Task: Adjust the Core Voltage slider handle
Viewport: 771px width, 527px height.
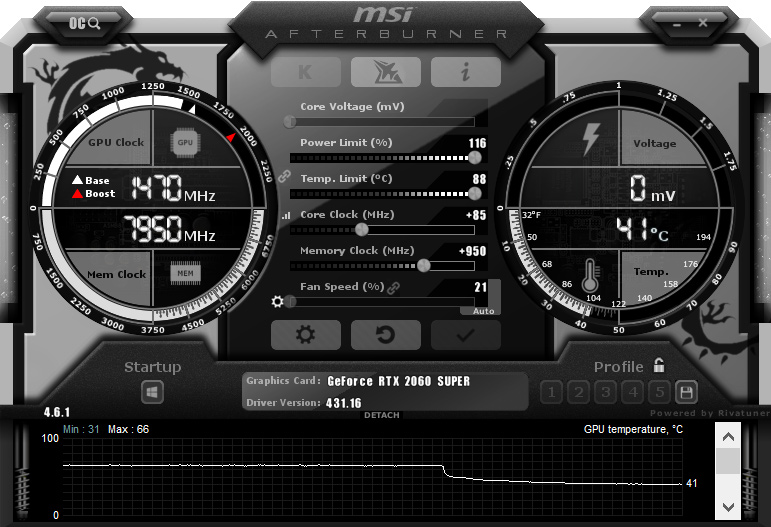Action: click(x=290, y=121)
